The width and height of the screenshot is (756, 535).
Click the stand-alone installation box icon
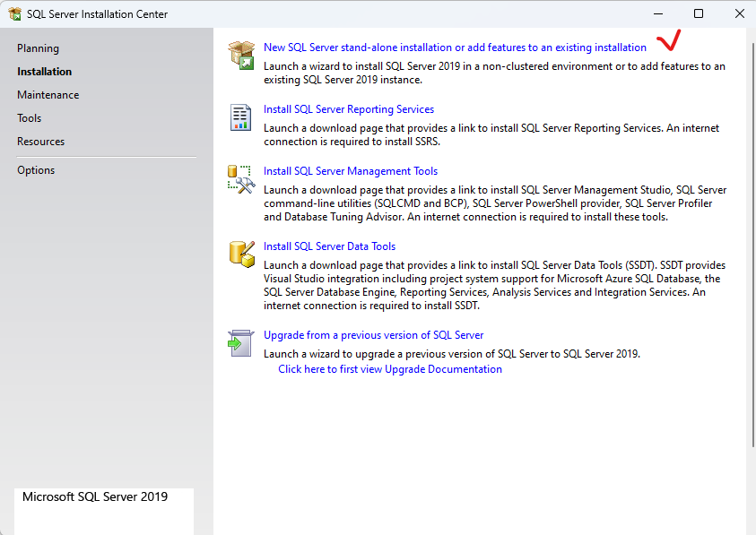tap(241, 55)
